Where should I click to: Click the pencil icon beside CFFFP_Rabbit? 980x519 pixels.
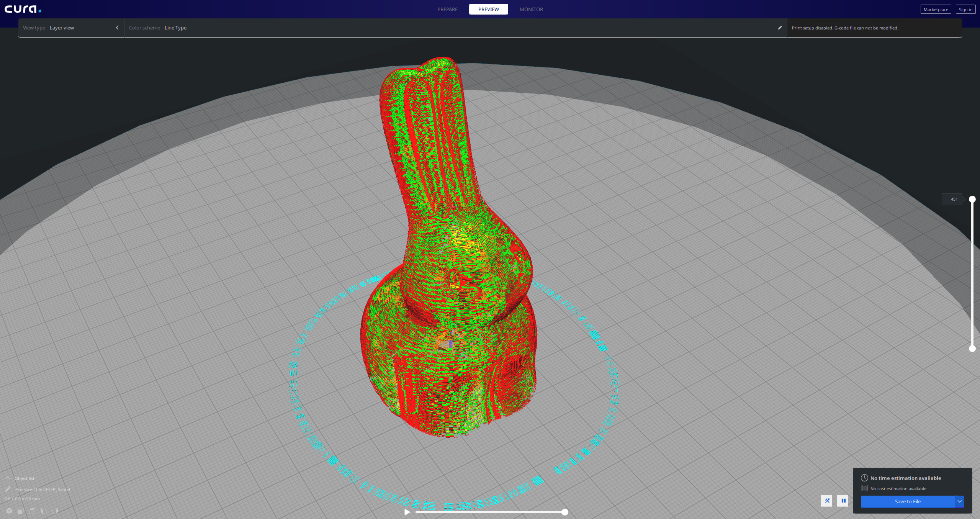7,489
